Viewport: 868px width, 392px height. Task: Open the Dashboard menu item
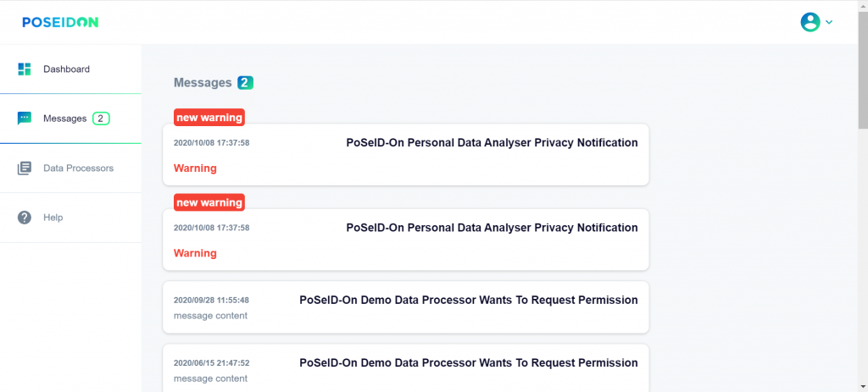[70, 69]
